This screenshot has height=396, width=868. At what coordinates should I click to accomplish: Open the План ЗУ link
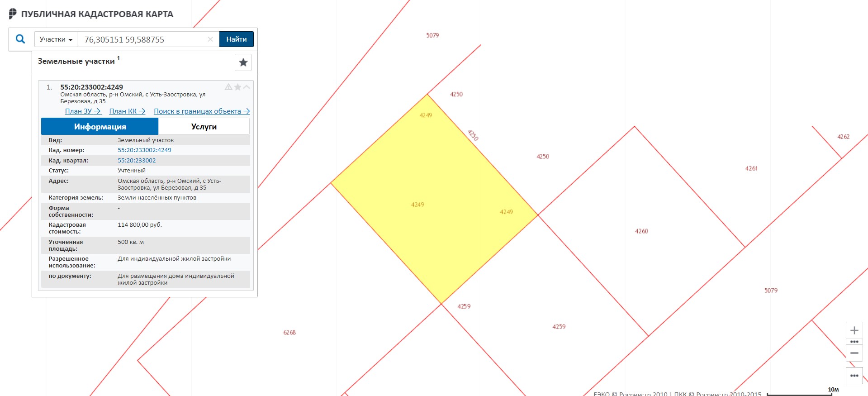[83, 111]
